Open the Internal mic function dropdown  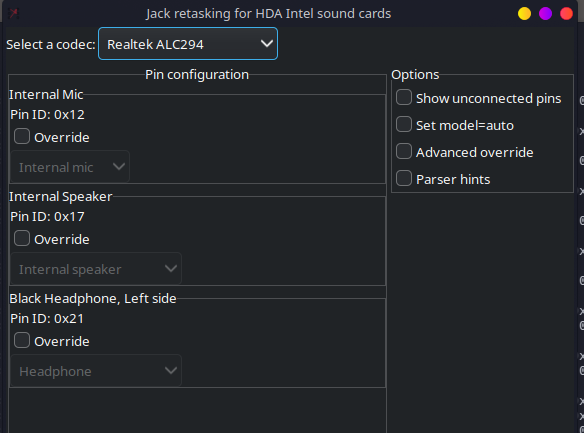tap(70, 167)
